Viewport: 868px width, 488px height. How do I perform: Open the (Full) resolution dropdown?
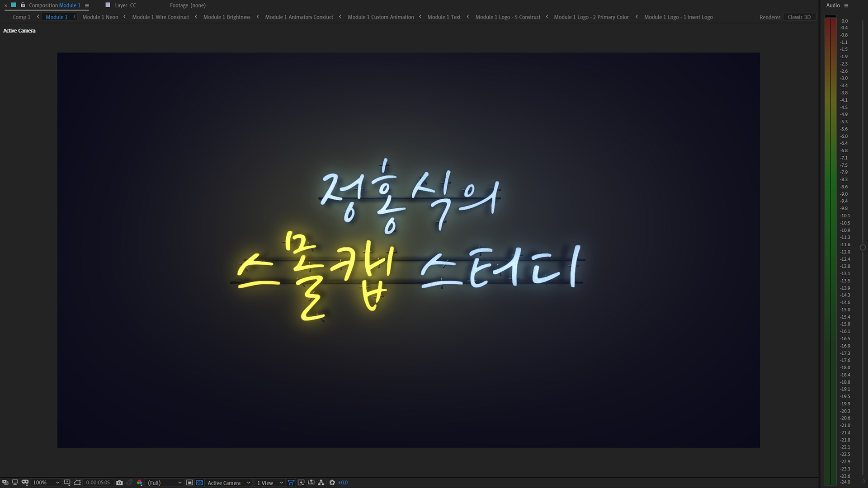165,483
